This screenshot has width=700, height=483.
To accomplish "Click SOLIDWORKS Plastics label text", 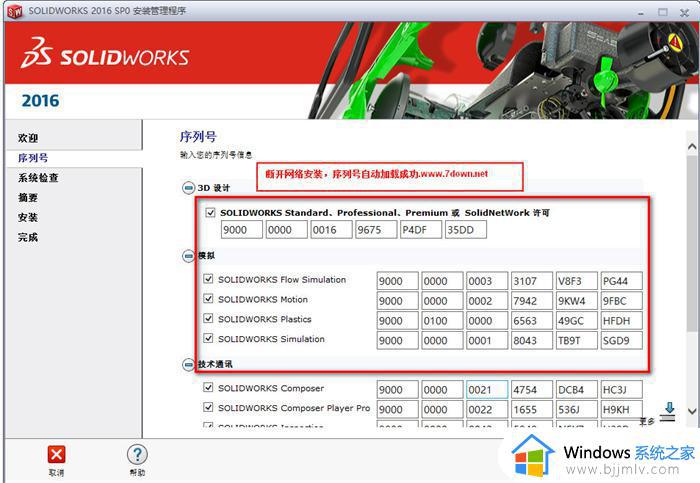I will tap(265, 319).
